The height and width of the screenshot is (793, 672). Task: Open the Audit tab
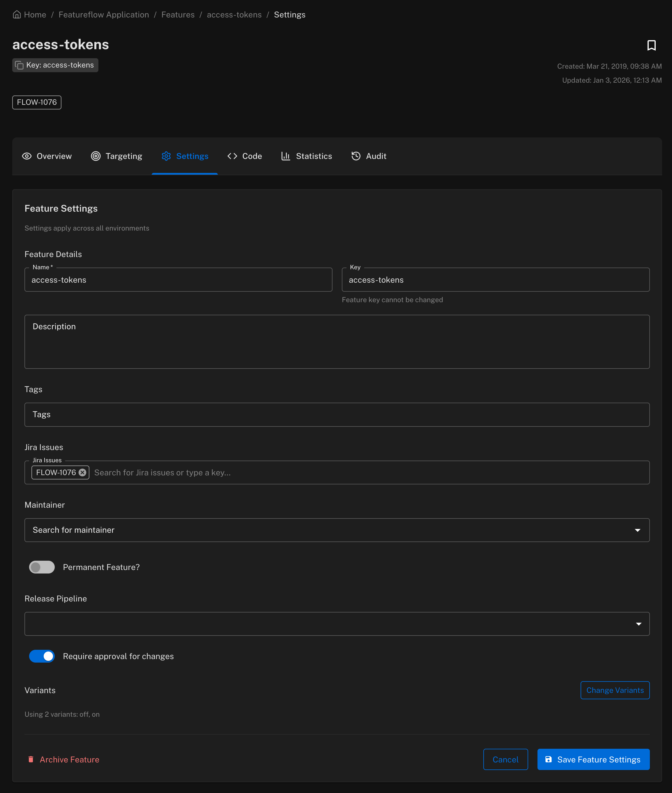pos(369,156)
